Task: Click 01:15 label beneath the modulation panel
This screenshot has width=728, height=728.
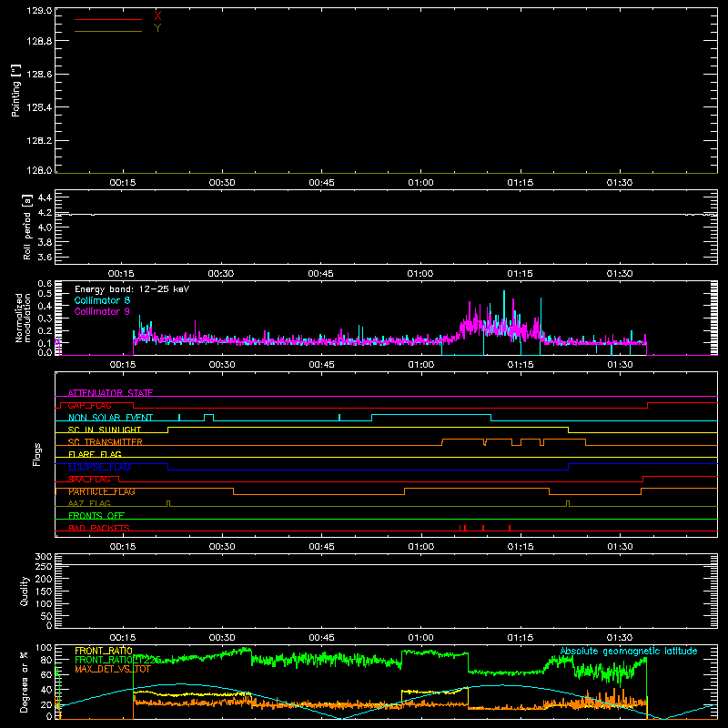Action: (x=521, y=365)
